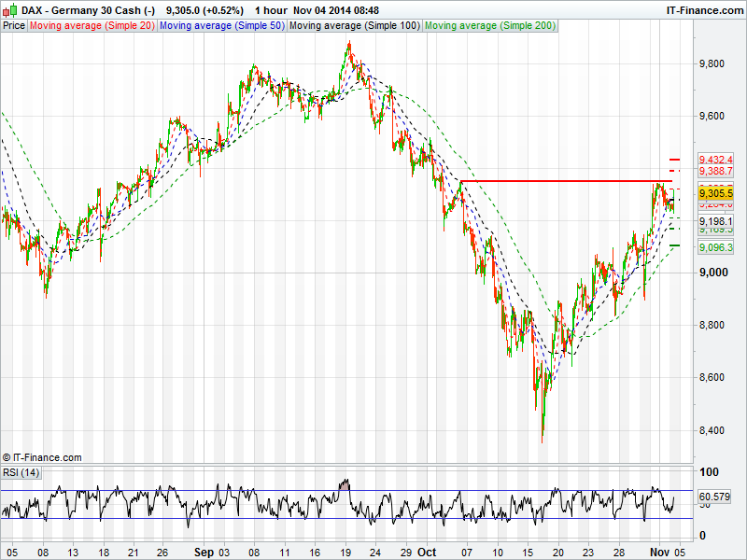The height and width of the screenshot is (560, 747).
Task: Click the IT-Finance.com link at top right
Action: click(x=704, y=10)
